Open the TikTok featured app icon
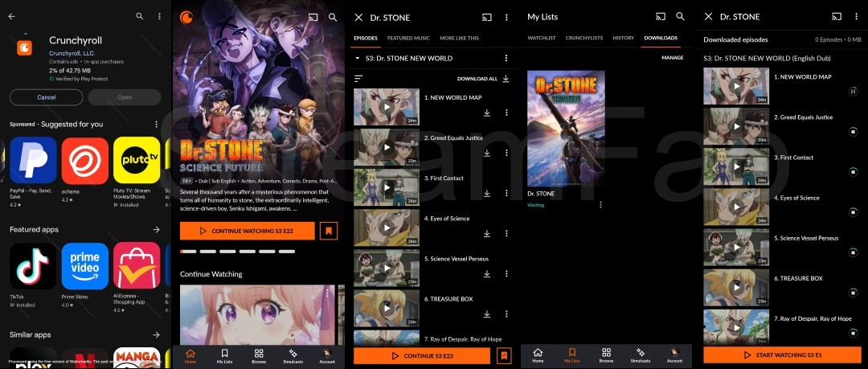 coord(33,266)
